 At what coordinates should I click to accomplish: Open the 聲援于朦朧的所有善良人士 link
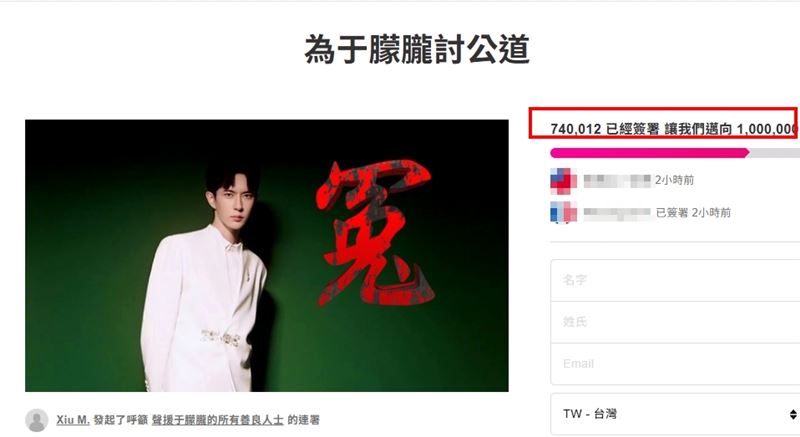click(x=217, y=420)
